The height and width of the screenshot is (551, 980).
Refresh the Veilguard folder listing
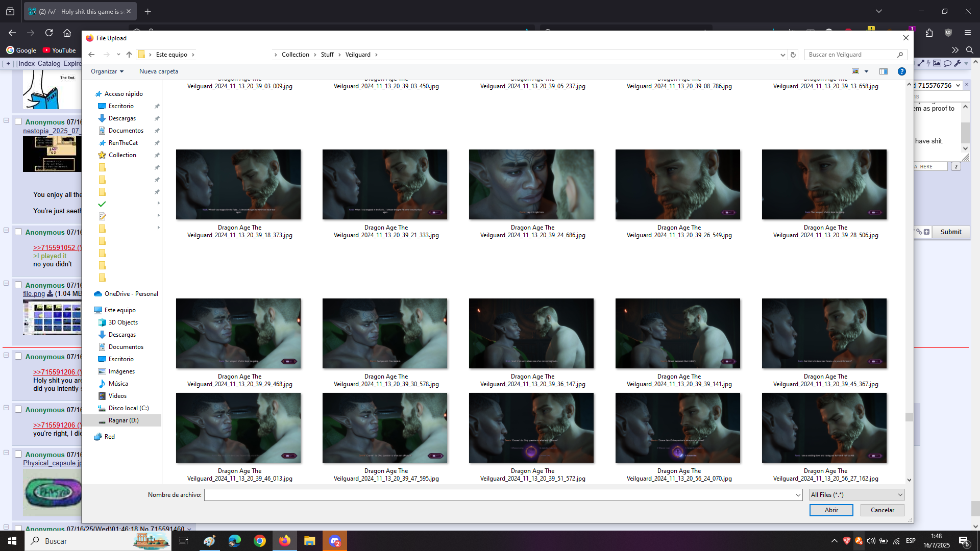pos(793,55)
